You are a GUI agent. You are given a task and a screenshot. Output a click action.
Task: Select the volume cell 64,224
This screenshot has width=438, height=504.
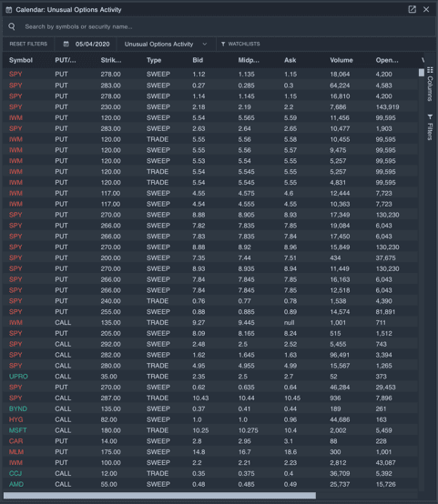[340, 86]
